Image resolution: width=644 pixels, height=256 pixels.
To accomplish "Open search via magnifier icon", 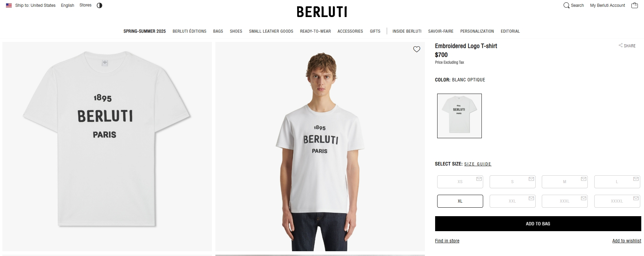I will click(566, 5).
